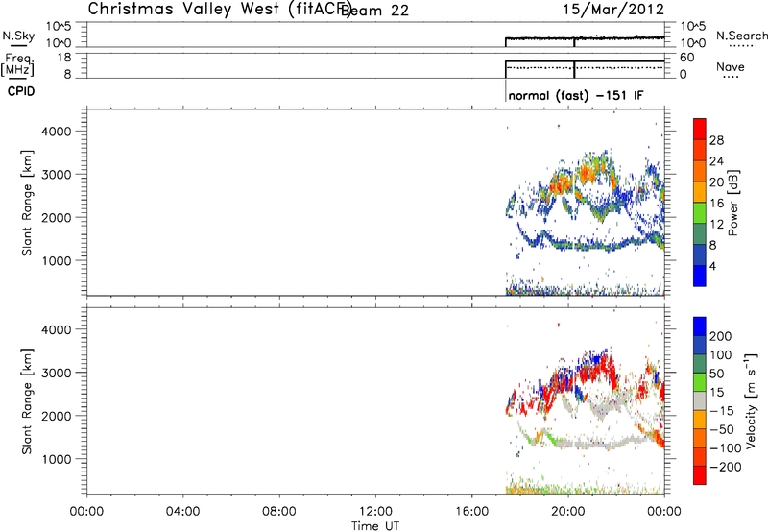The height and width of the screenshot is (532, 768).
Task: Click the 'Power [dB]' colorbar label
Action: tap(732, 203)
